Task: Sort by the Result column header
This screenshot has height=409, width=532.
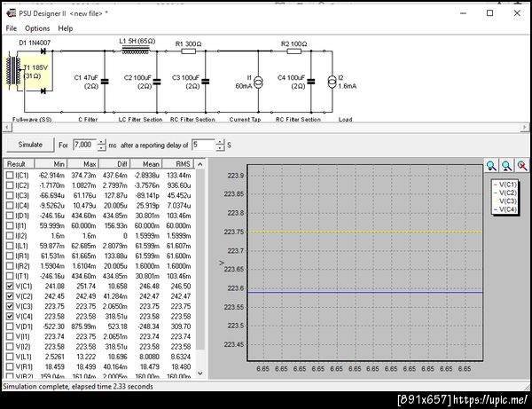Action: (x=19, y=164)
